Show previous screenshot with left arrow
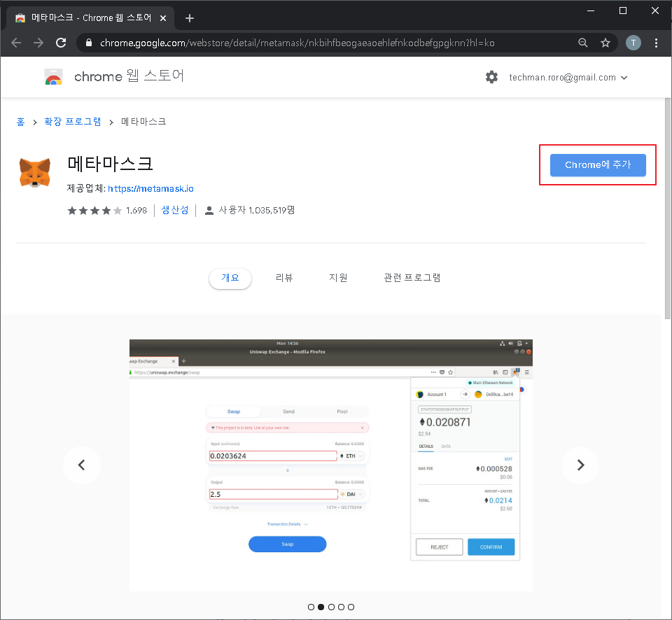The height and width of the screenshot is (620, 672). (82, 465)
